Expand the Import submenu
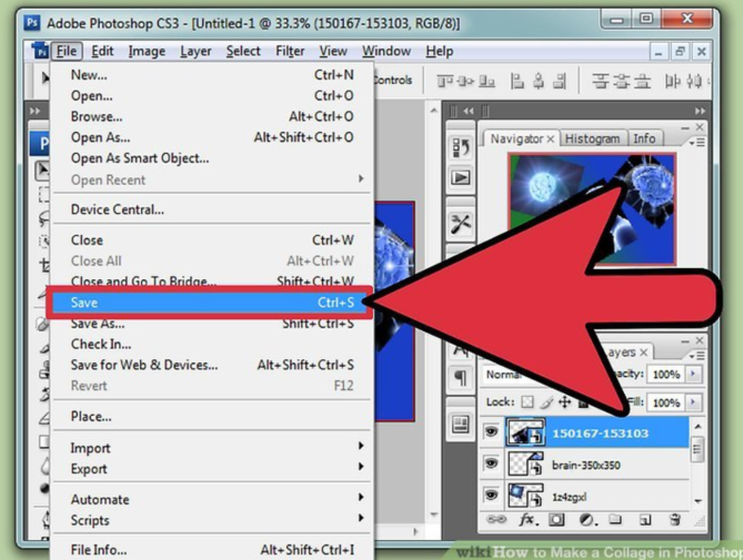The height and width of the screenshot is (560, 743). [212, 448]
